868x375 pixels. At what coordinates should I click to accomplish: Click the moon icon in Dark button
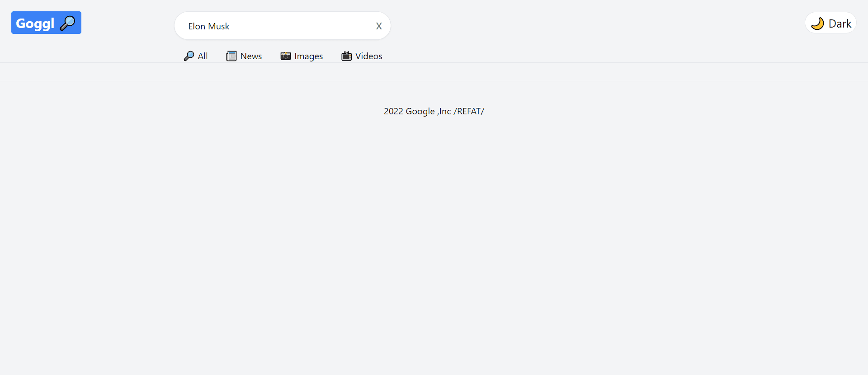pos(817,23)
